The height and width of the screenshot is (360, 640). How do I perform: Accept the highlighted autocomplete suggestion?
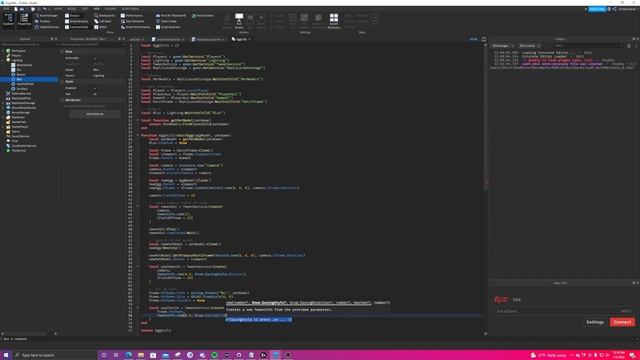259,320
